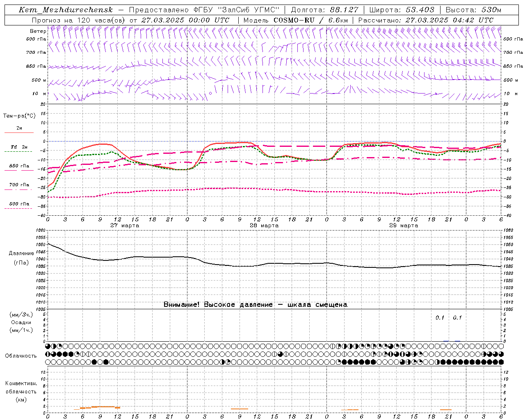Click the Kem_Mezhdurechensk station title

(x=66, y=10)
